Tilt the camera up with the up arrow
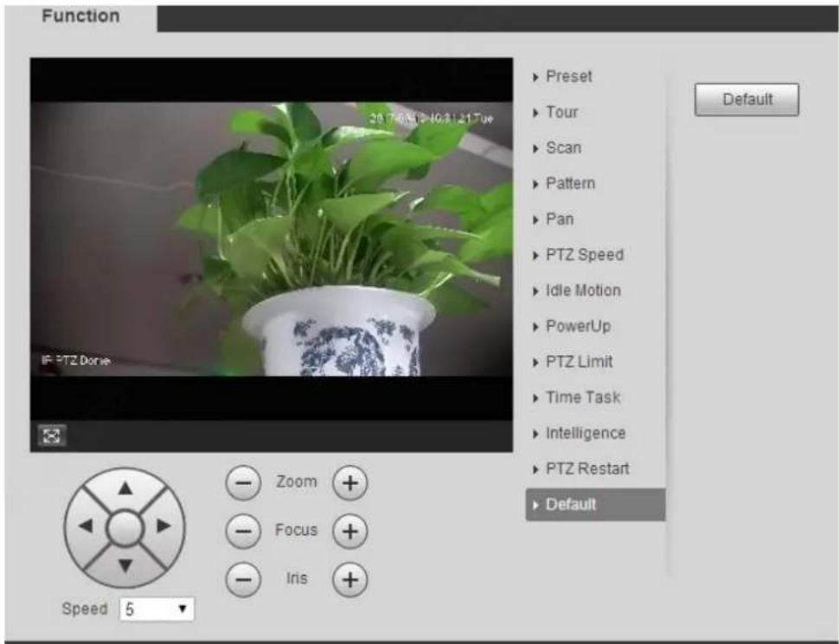Viewport: 839px width, 644px height. tap(125, 488)
